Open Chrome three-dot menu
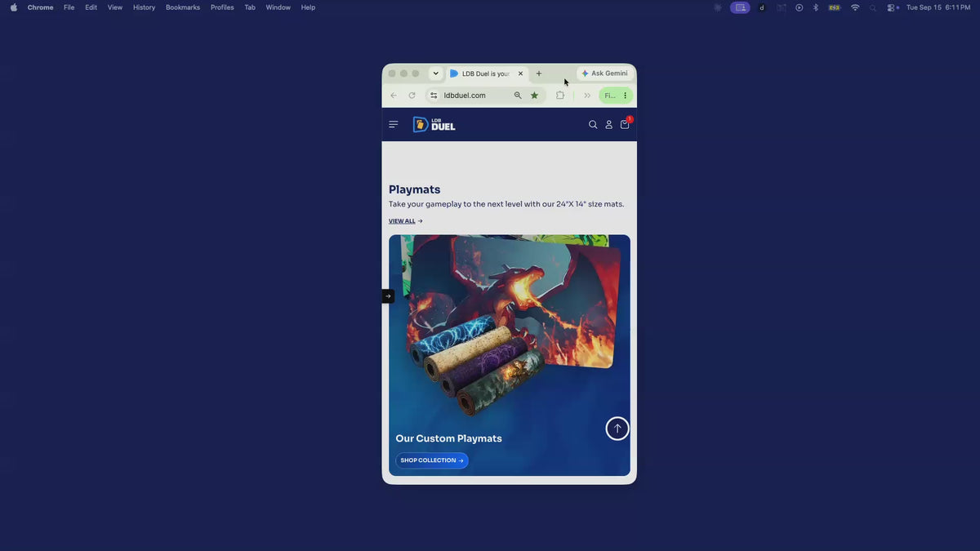 [x=626, y=96]
